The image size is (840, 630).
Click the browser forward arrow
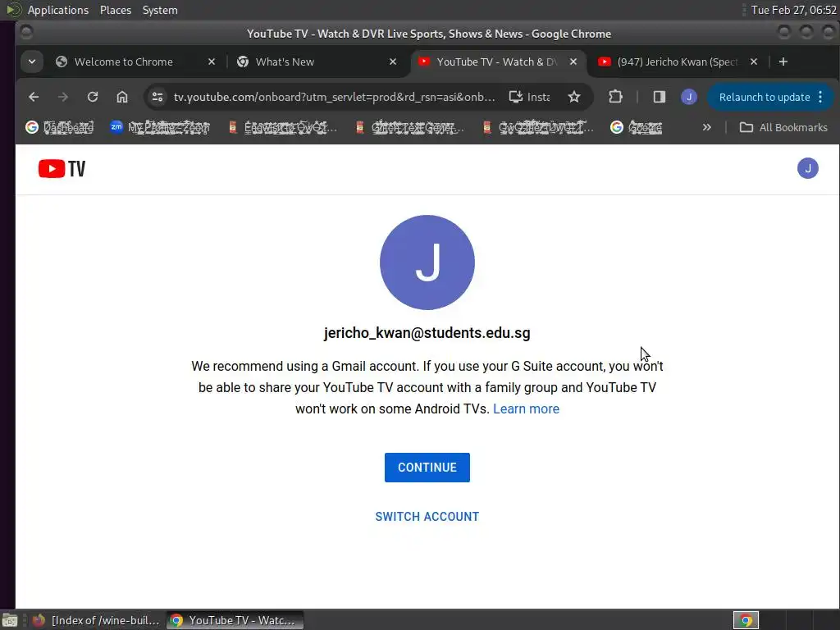[63, 97]
